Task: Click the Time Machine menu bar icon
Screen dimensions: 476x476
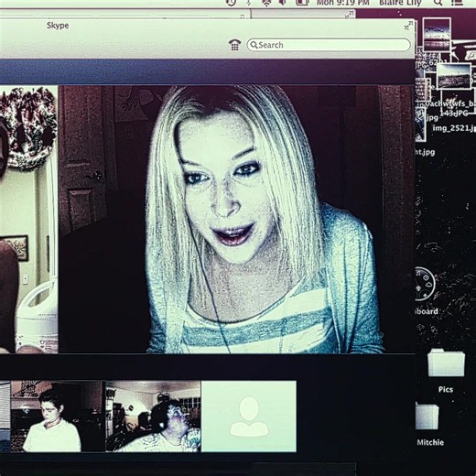Action: [231, 3]
